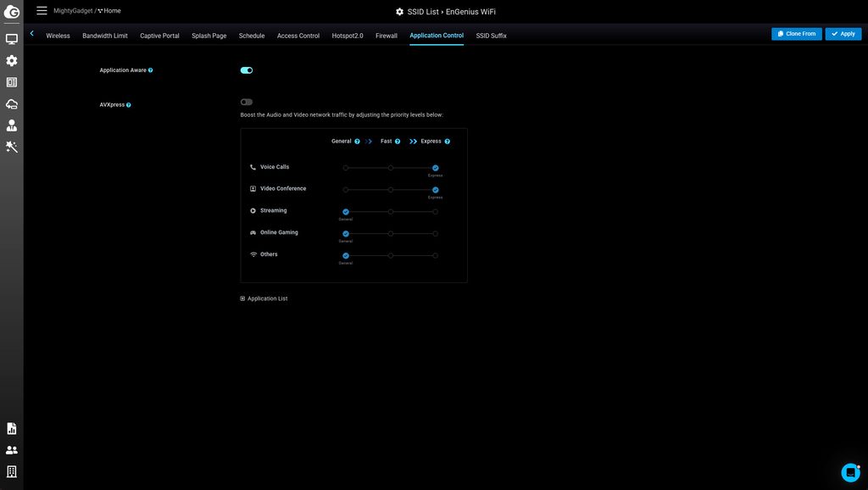This screenshot has width=868, height=490.
Task: Set Streaming priority to Fast
Action: coord(390,212)
